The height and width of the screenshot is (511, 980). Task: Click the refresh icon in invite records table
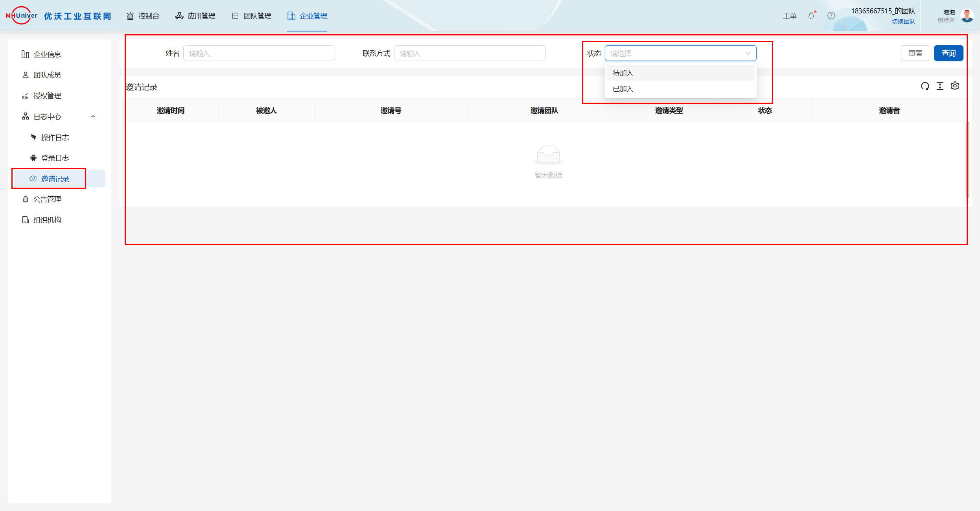(x=925, y=86)
